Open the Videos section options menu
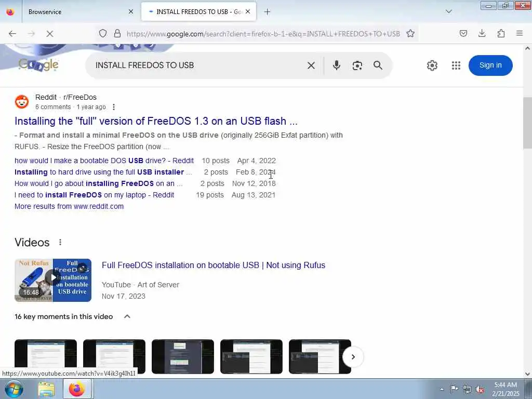 [60, 242]
